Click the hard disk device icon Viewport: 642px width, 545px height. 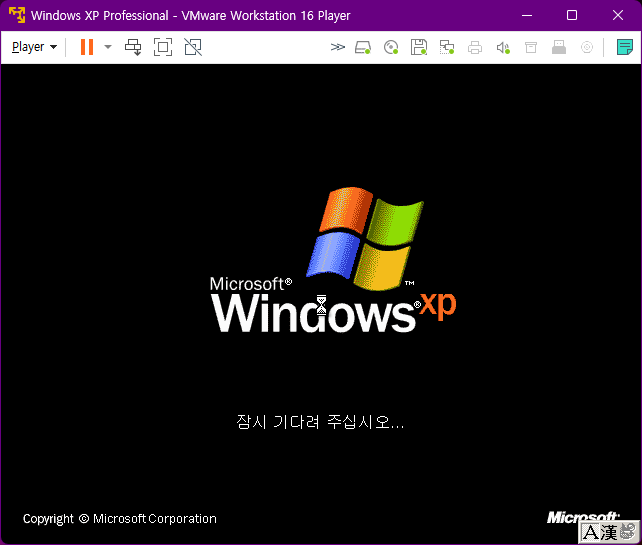click(363, 47)
